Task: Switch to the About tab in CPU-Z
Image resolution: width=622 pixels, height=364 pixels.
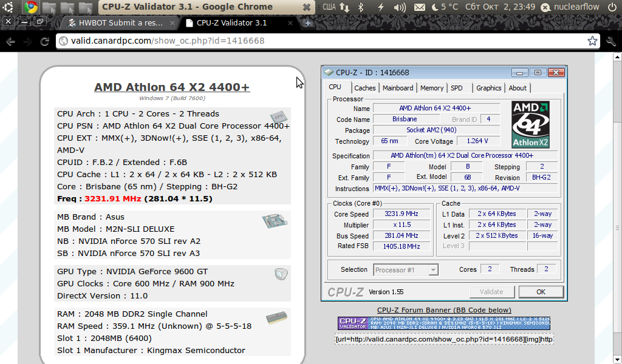Action: [518, 88]
